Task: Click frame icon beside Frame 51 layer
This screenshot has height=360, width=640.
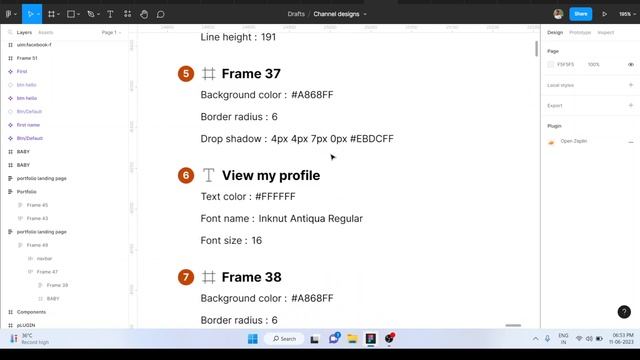Action: (10, 58)
